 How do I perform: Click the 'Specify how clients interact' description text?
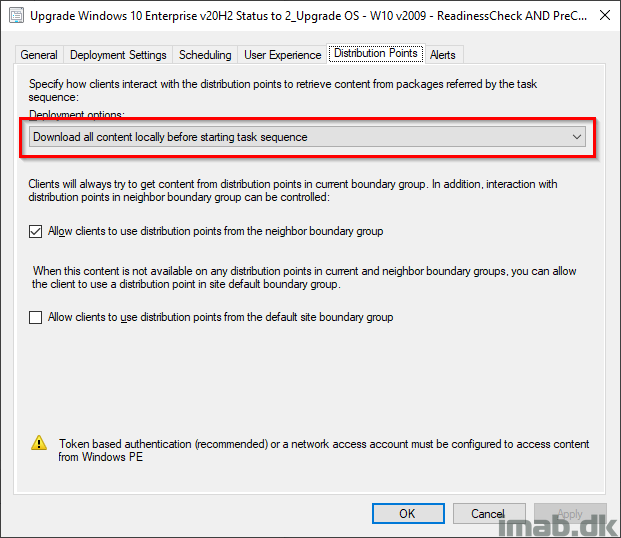[x=282, y=90]
